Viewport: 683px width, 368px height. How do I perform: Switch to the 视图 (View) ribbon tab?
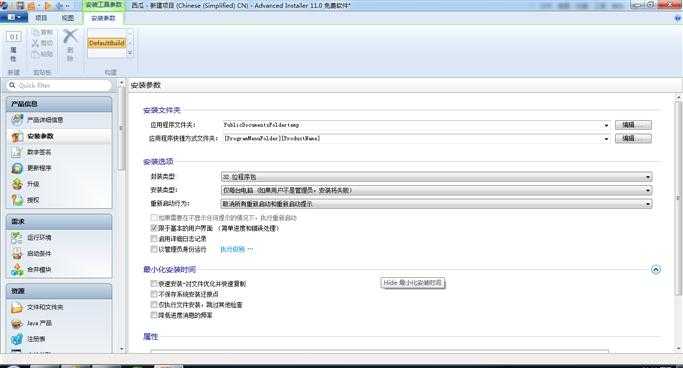pyautogui.click(x=68, y=18)
